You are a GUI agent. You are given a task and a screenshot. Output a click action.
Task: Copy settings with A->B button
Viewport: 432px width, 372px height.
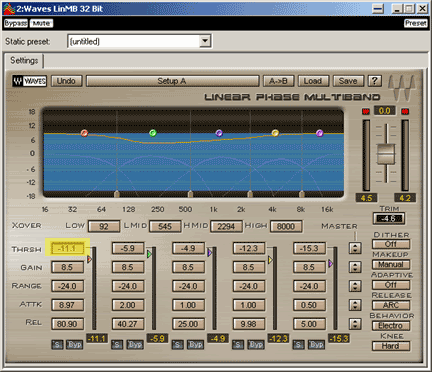click(279, 81)
